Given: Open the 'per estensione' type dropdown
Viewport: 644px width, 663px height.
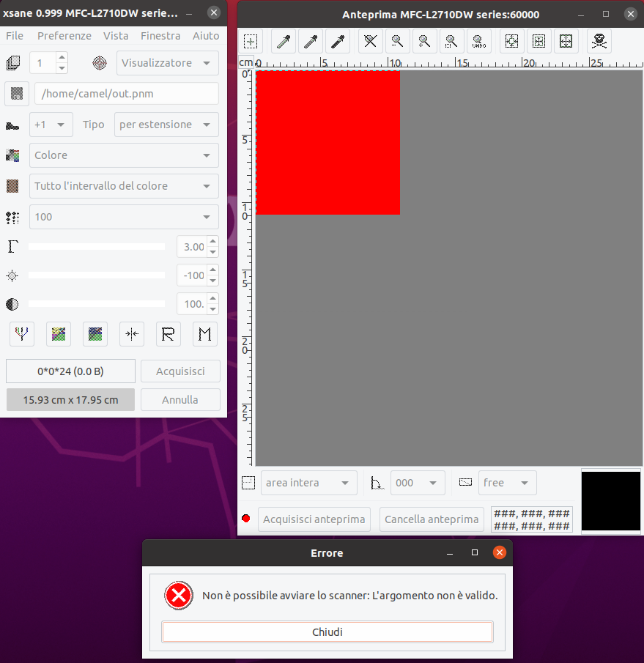Looking at the screenshot, I should 166,125.
